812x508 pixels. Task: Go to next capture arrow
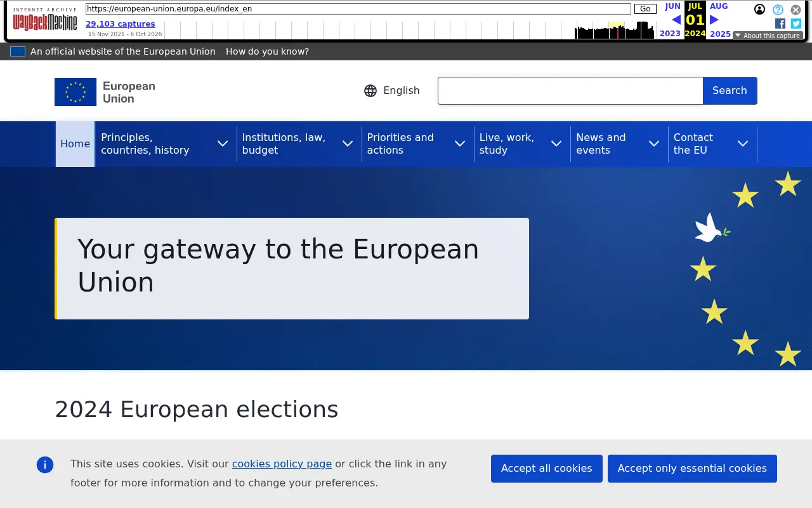(x=714, y=20)
